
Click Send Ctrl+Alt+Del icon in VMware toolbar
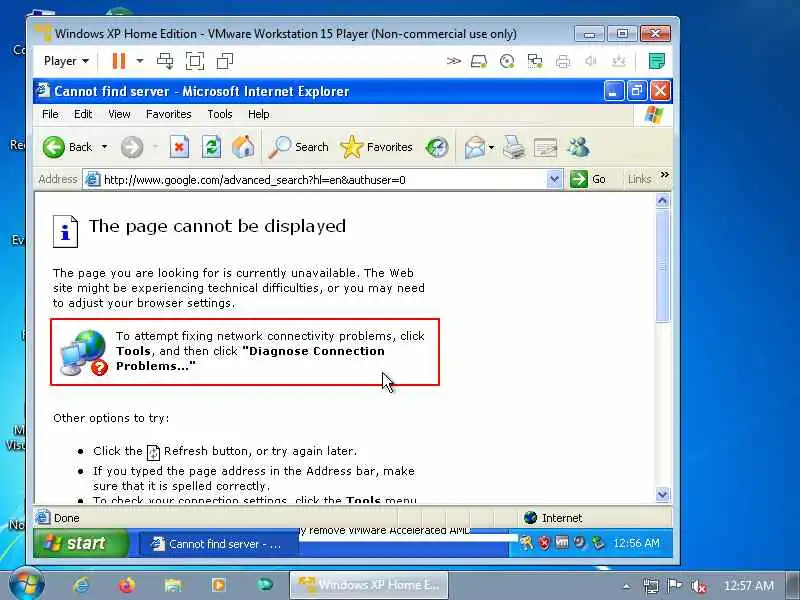(x=165, y=61)
